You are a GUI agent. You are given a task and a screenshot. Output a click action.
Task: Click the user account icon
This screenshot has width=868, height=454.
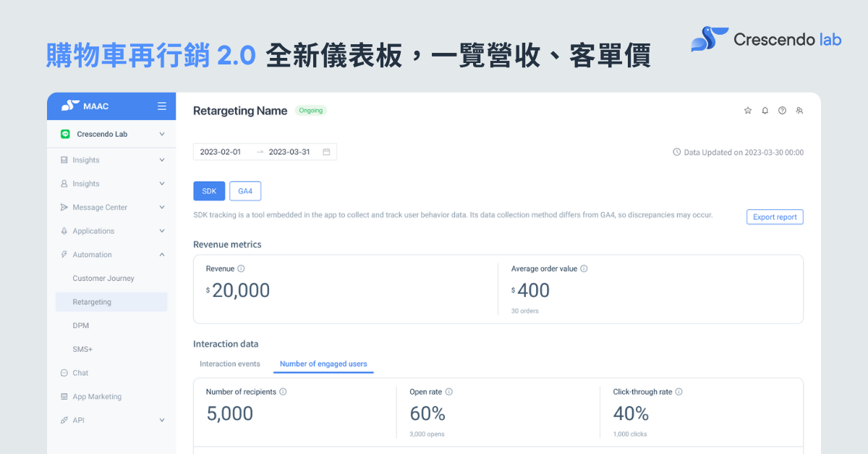point(799,111)
